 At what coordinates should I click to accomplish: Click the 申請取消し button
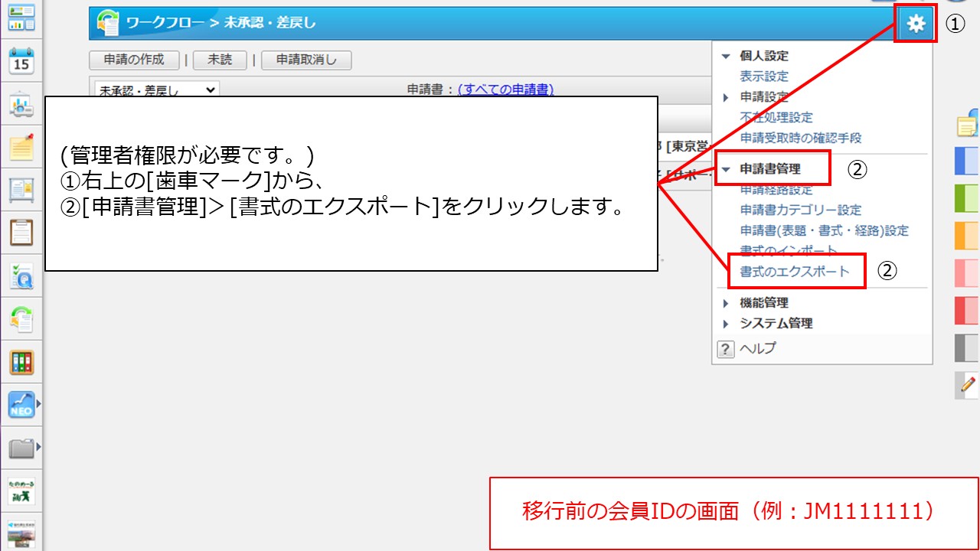point(306,60)
